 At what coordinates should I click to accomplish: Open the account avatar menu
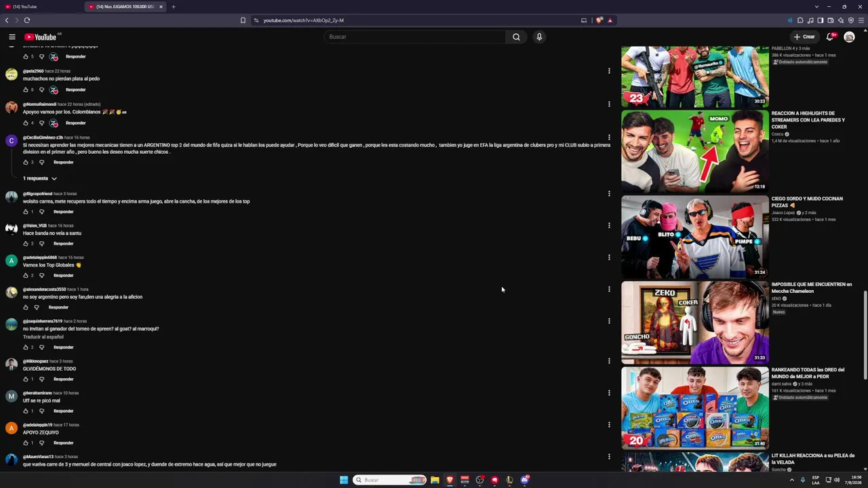click(x=849, y=37)
